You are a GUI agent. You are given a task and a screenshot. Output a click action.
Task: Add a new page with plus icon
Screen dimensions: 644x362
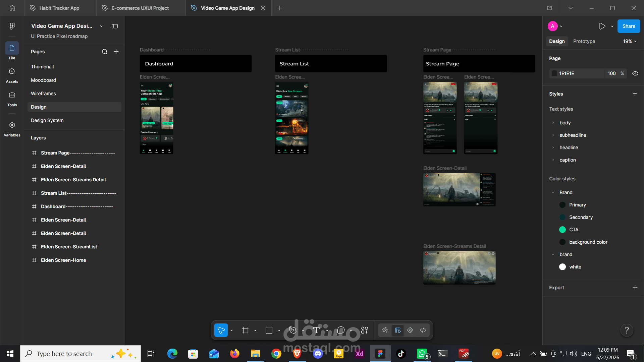116,52
